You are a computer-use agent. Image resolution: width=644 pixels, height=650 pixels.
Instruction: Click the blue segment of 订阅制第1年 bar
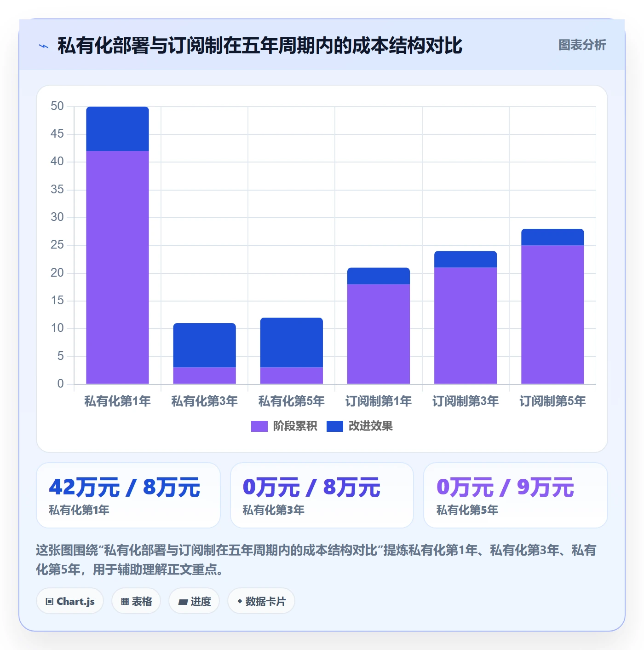click(x=379, y=276)
